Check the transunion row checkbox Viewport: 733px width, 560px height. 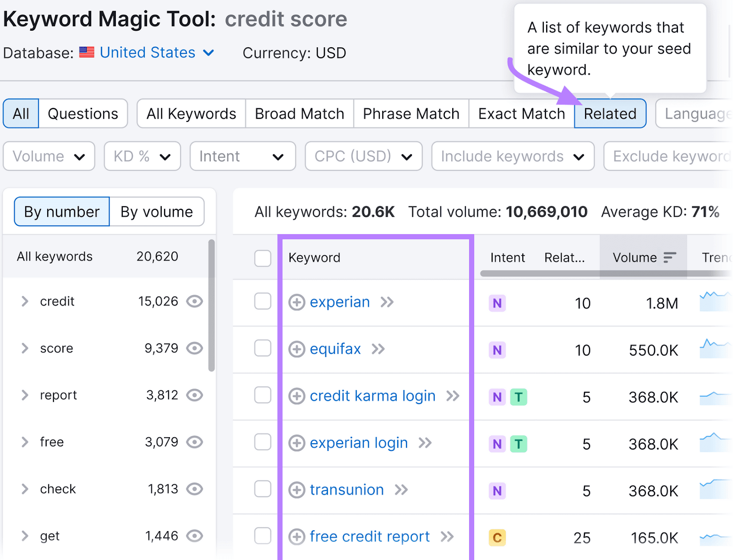(x=263, y=489)
